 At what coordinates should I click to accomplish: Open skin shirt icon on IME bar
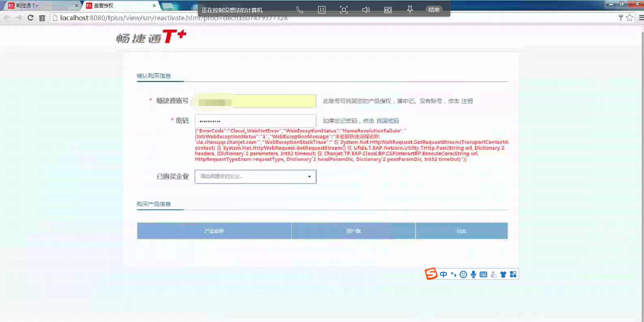503,275
